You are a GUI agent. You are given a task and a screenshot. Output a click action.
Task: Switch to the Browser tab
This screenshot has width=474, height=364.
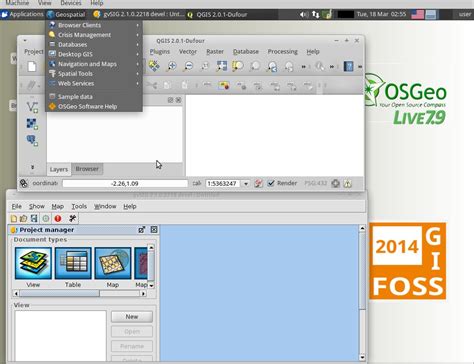[x=87, y=169]
